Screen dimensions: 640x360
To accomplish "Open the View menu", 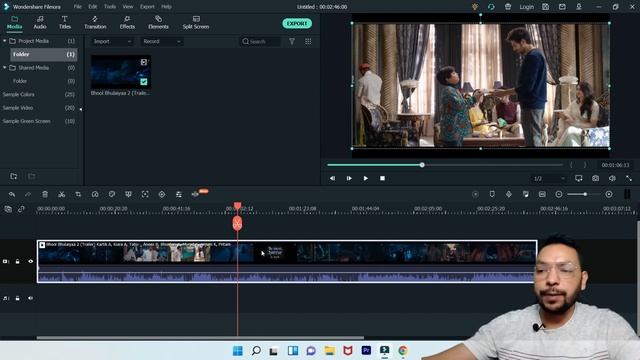I will click(128, 7).
